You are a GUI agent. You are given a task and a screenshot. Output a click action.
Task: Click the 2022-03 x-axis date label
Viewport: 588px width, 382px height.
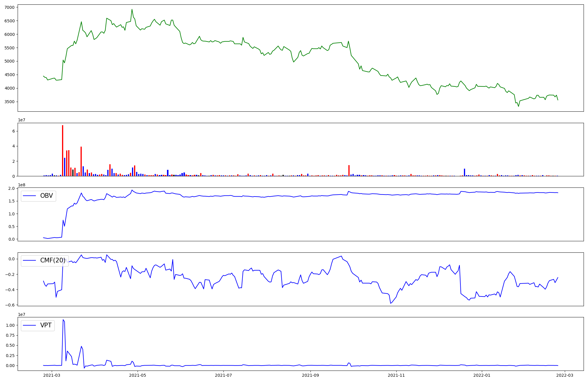(565, 375)
